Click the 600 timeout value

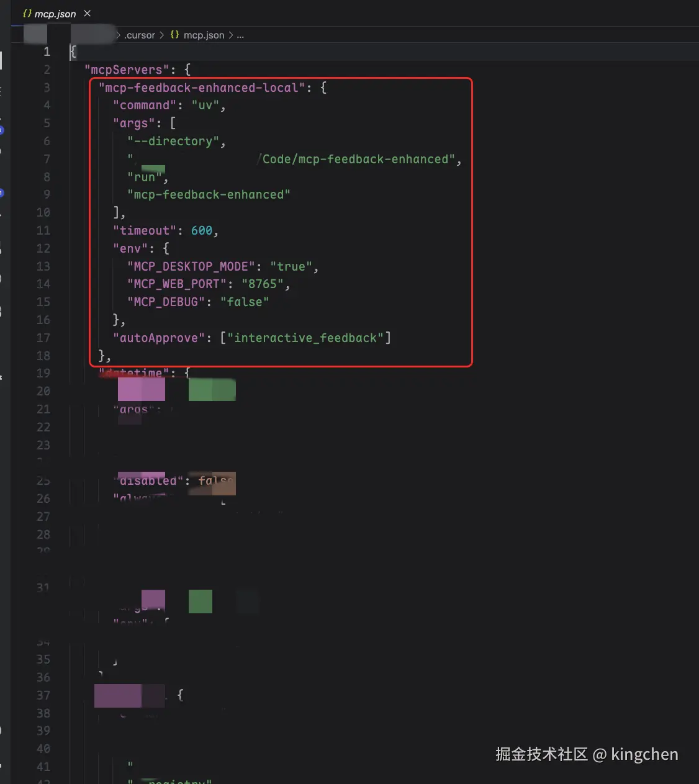coord(202,231)
